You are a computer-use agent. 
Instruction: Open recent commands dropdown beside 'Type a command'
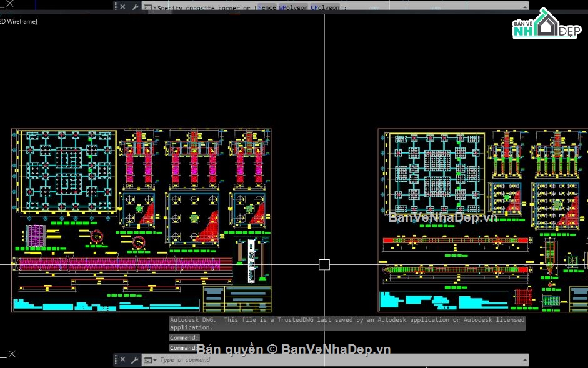click(x=154, y=360)
